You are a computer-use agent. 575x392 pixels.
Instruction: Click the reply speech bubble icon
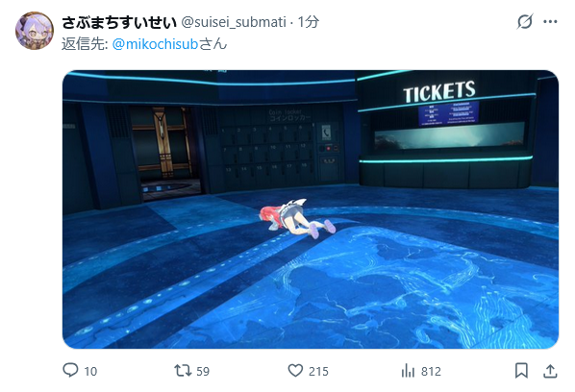[70, 370]
